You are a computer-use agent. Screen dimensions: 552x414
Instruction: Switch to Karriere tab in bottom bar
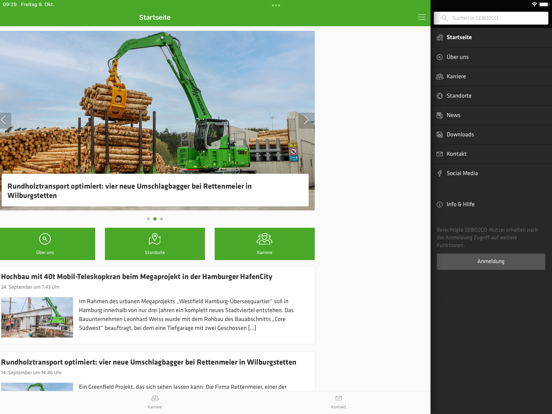pyautogui.click(x=155, y=402)
